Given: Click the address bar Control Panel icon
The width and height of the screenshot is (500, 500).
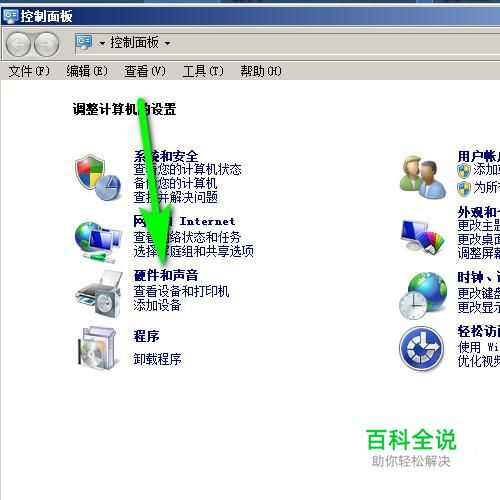Looking at the screenshot, I should click(84, 42).
